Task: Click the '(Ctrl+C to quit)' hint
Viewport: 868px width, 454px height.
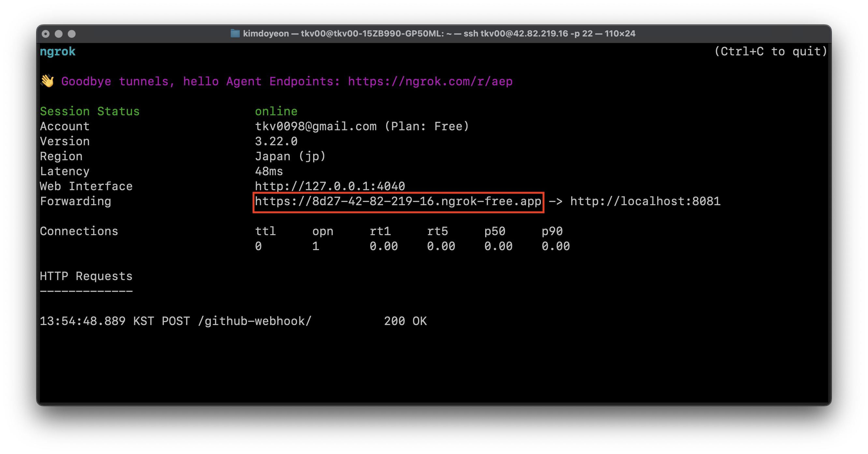Action: (771, 51)
